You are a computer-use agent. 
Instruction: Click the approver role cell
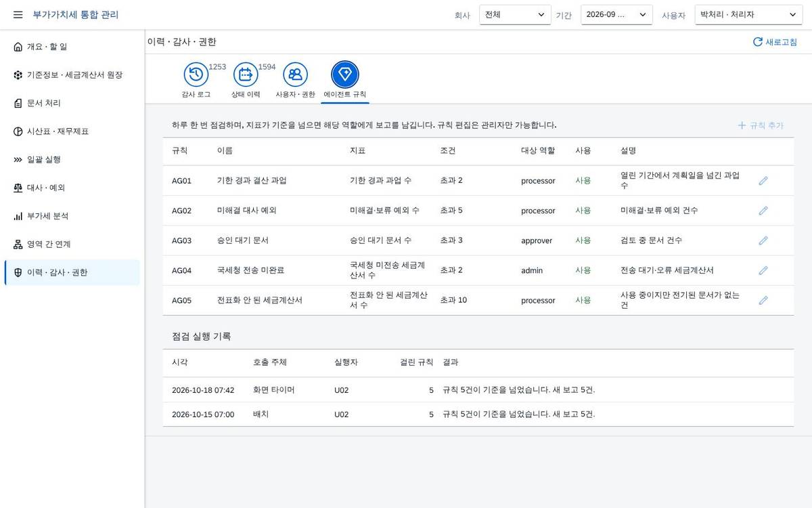(x=537, y=240)
